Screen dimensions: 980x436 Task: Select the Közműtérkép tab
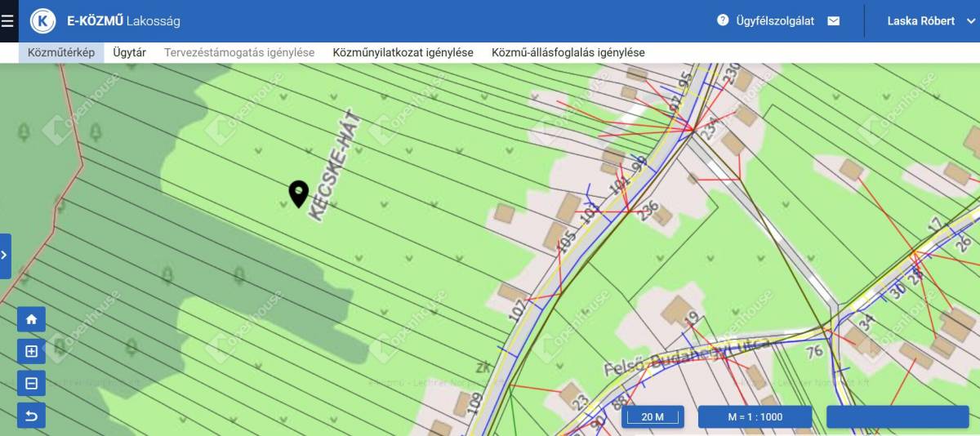[61, 52]
